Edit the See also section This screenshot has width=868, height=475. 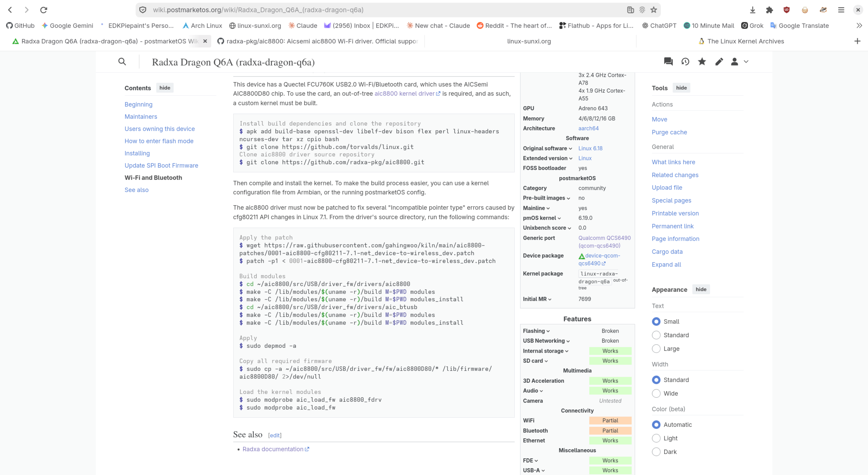click(x=275, y=435)
